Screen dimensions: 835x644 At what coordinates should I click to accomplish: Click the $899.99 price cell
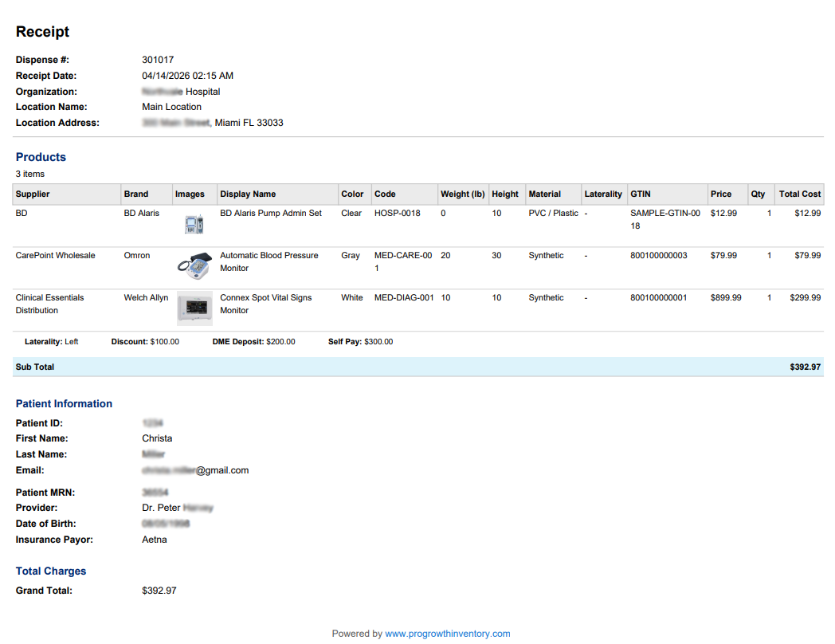[726, 297]
